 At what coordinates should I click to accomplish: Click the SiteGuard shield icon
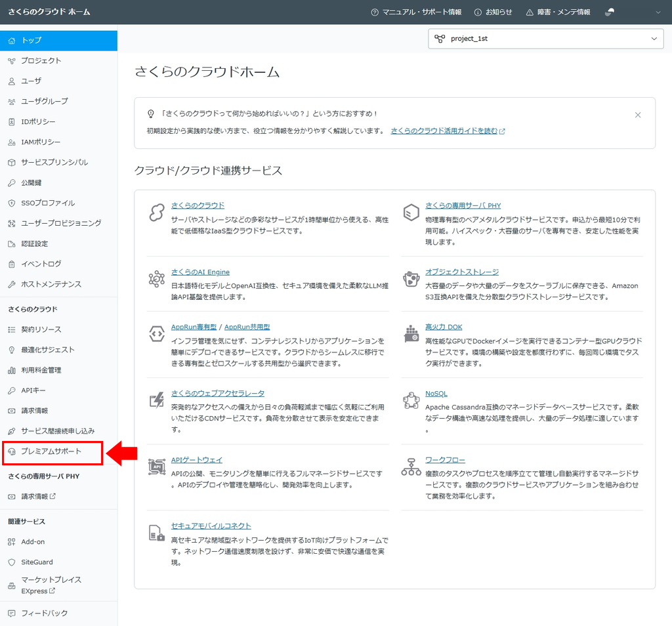point(12,562)
